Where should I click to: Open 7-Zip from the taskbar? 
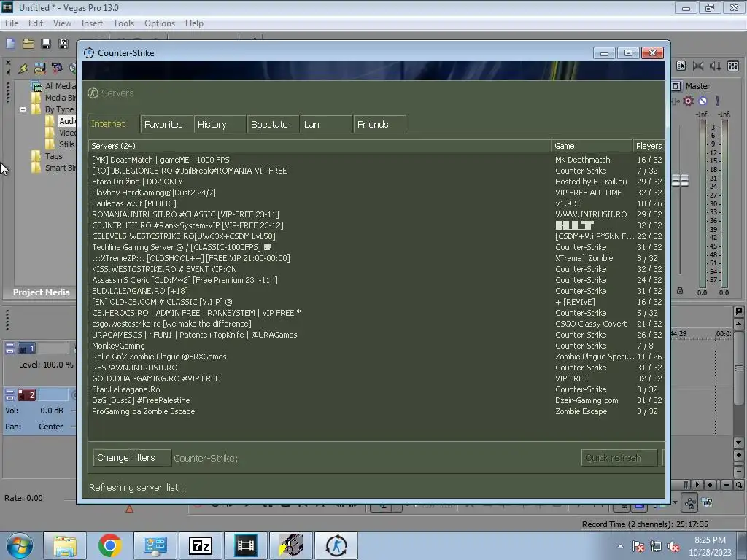(200, 545)
